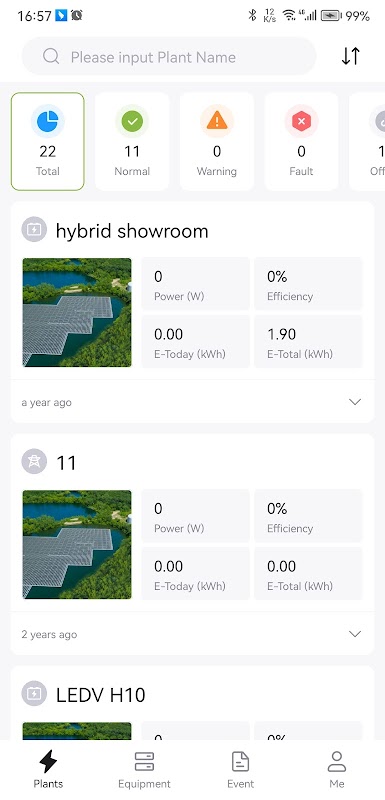Open the LEDV H10 plant title
This screenshot has width=385, height=800.
click(100, 695)
